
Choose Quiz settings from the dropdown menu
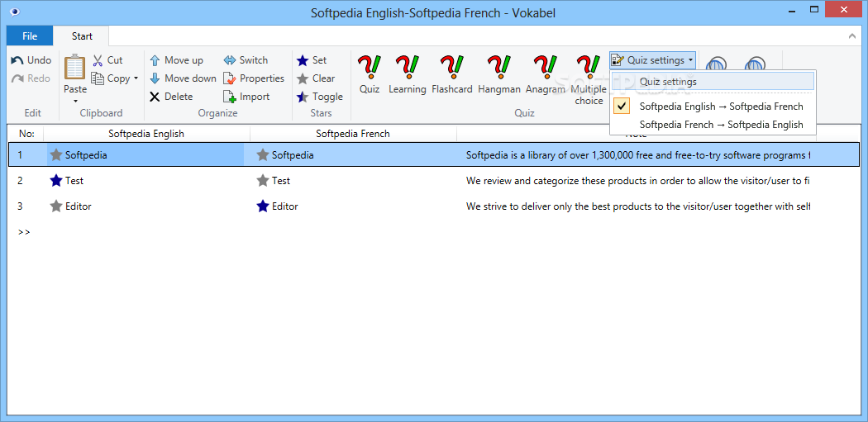click(x=713, y=81)
